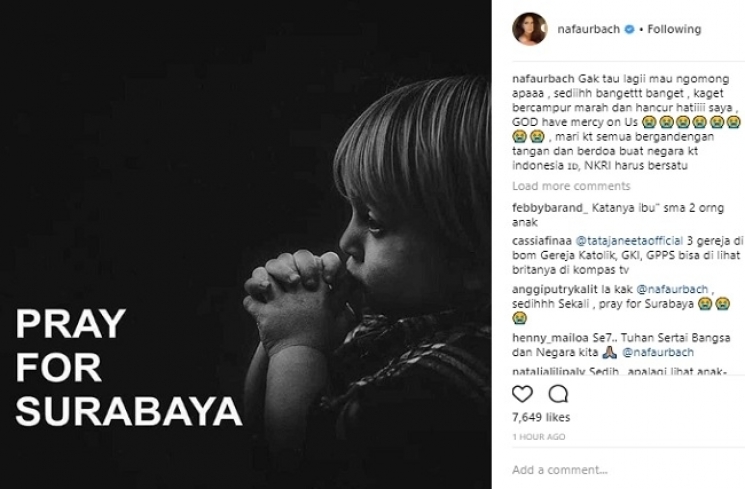This screenshot has width=745, height=489.
Task: Expand Load more comments
Action: click(571, 186)
